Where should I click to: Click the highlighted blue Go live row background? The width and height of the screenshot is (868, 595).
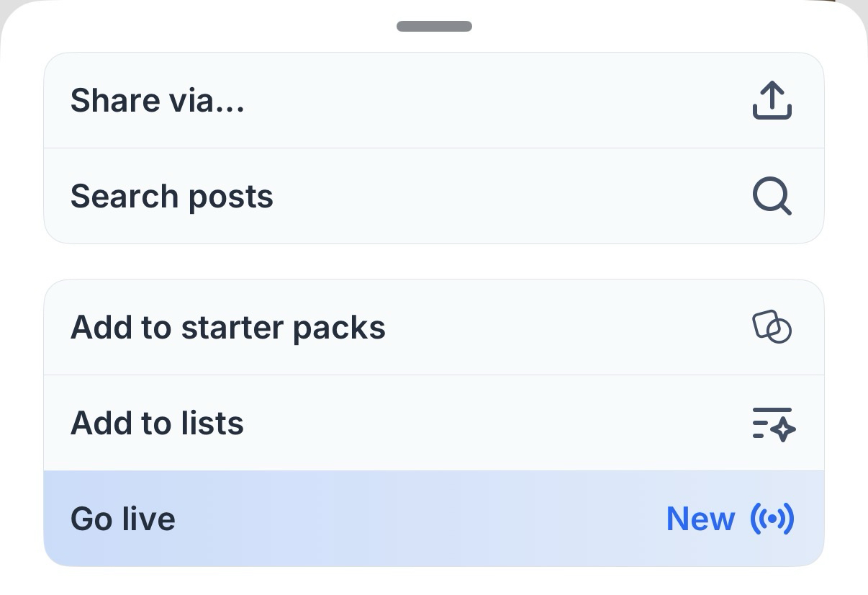pos(417,519)
